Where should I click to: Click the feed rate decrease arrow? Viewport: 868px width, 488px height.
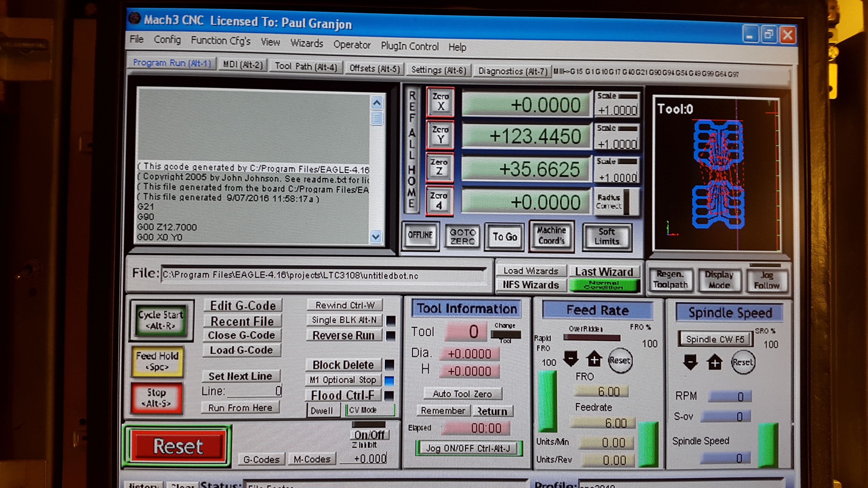[x=571, y=358]
